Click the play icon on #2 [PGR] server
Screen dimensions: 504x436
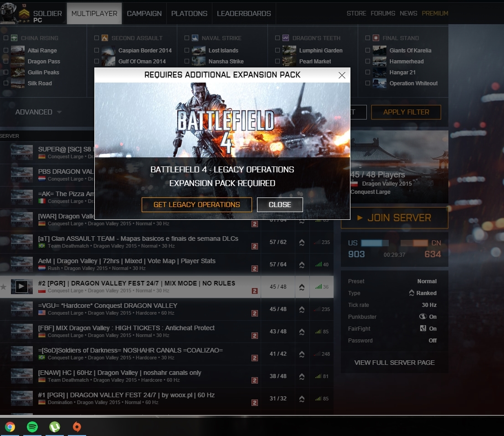coord(21,286)
